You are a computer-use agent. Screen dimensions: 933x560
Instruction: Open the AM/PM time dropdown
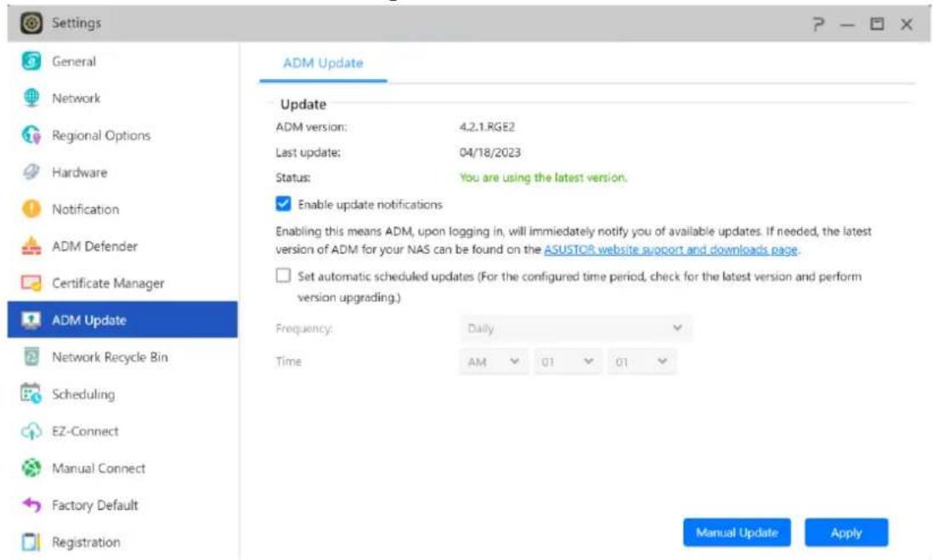click(x=494, y=362)
